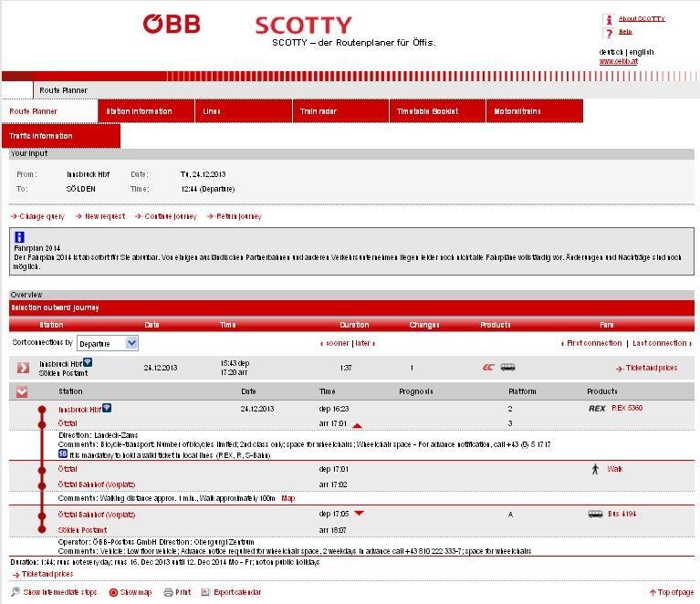
Task: Click the Show map link
Action: (x=136, y=592)
